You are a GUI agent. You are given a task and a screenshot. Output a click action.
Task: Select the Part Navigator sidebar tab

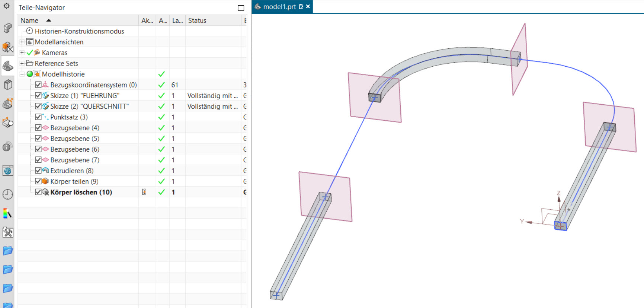7,66
